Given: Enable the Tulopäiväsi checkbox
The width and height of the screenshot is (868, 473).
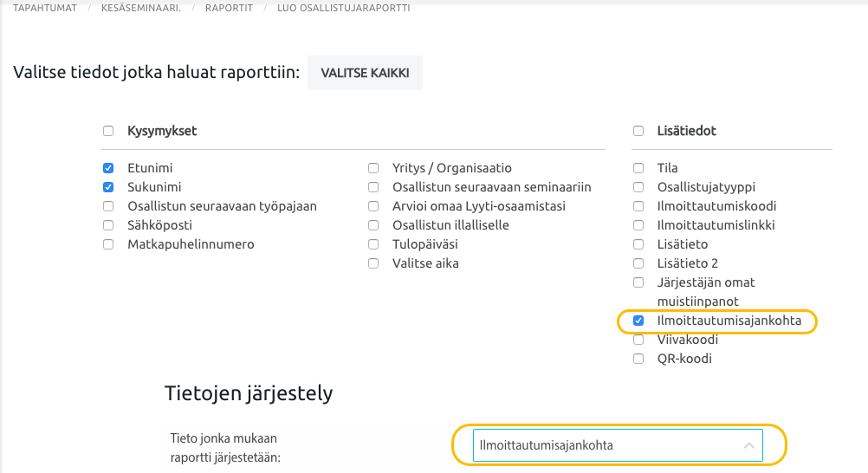Looking at the screenshot, I should point(373,244).
